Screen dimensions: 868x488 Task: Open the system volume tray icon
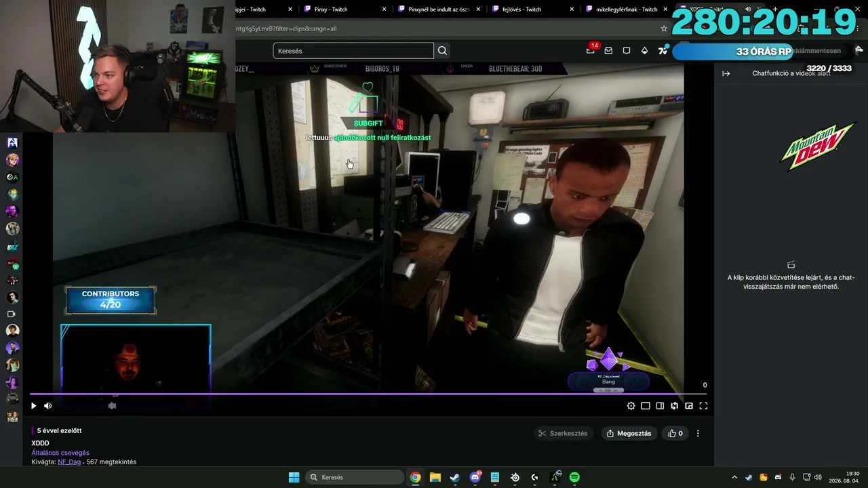[x=818, y=477]
